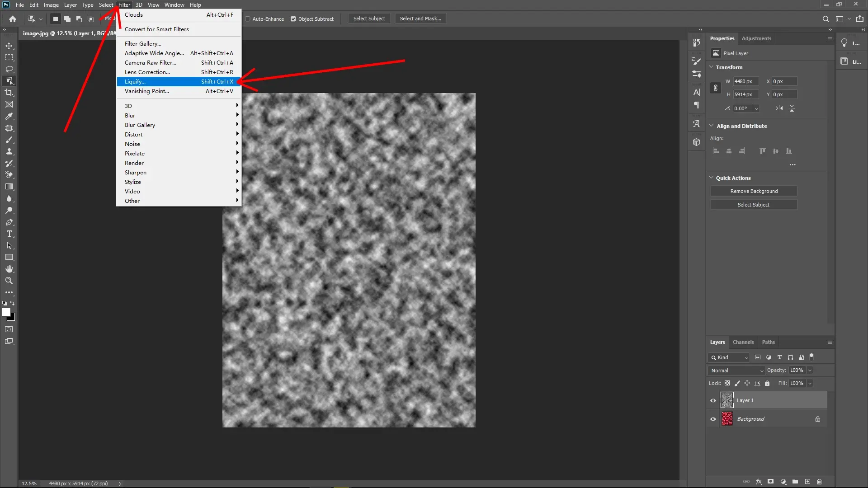Choose the Eyedropper tool

9,117
